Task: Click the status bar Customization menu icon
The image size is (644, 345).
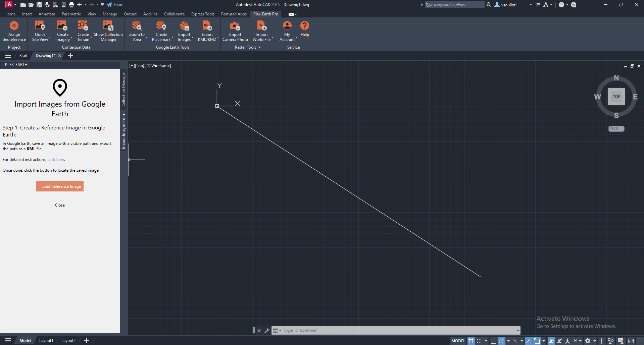Action: pos(640,341)
